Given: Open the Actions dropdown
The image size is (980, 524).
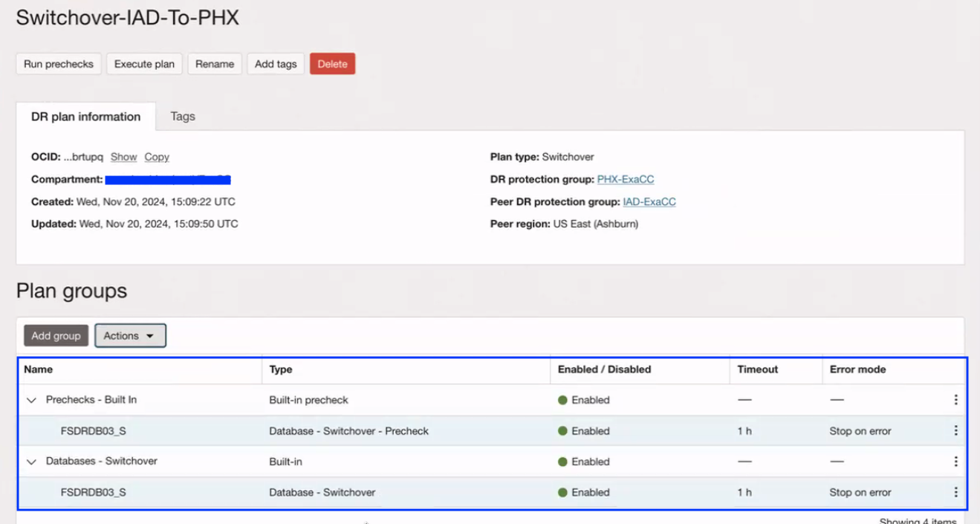Looking at the screenshot, I should [130, 336].
